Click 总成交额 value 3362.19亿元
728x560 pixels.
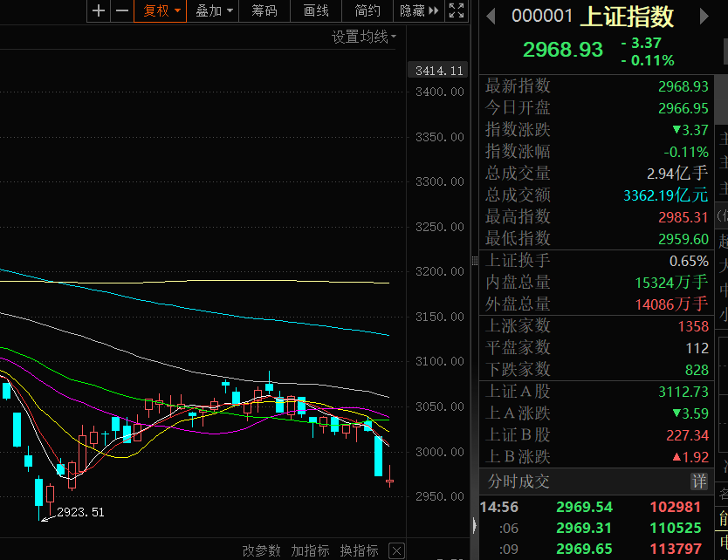tap(665, 195)
